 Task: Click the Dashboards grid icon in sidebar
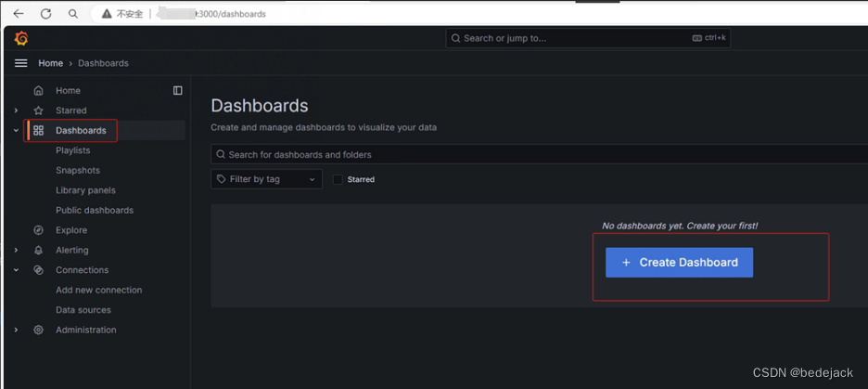pyautogui.click(x=38, y=130)
